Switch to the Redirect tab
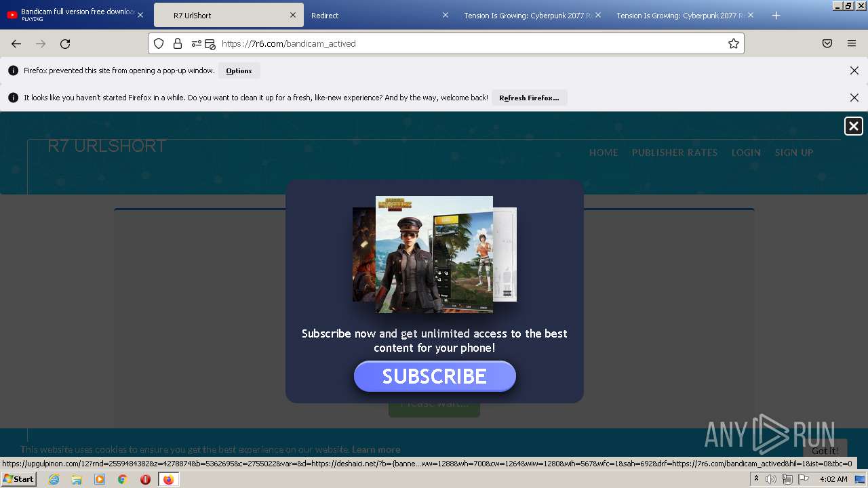 380,15
